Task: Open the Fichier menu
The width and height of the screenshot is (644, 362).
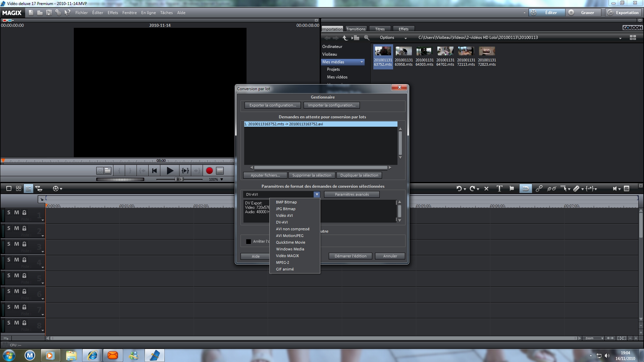Action: 82,13
